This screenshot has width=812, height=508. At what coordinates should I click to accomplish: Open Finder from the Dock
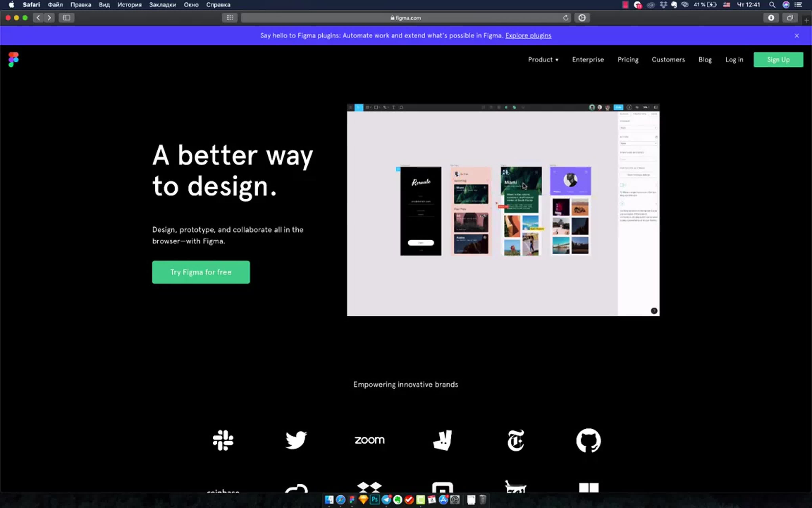[x=329, y=500]
